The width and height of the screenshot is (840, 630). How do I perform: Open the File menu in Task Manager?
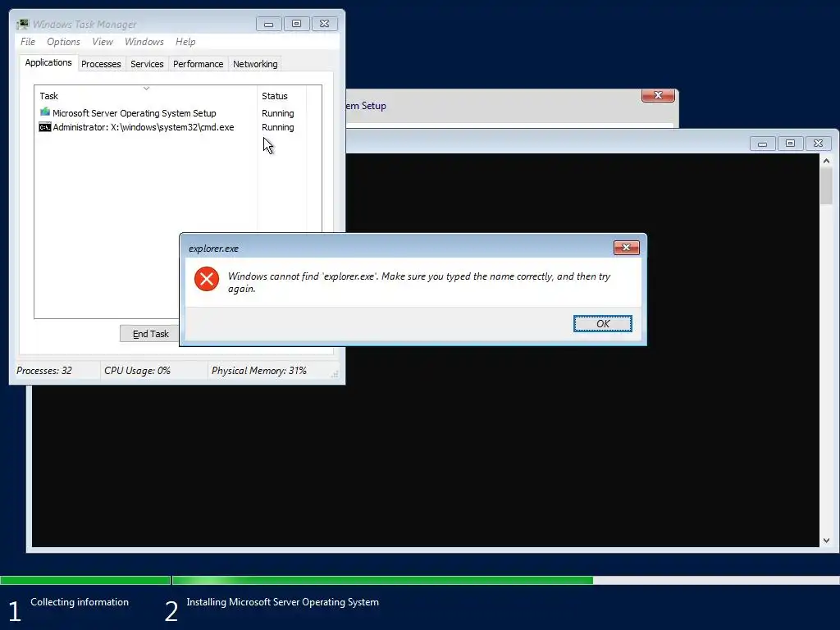click(28, 42)
